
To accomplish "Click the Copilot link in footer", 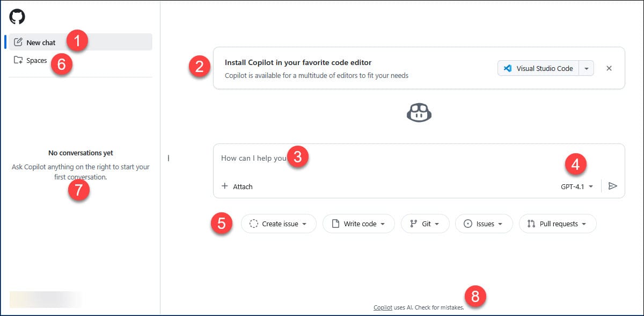I will 383,307.
